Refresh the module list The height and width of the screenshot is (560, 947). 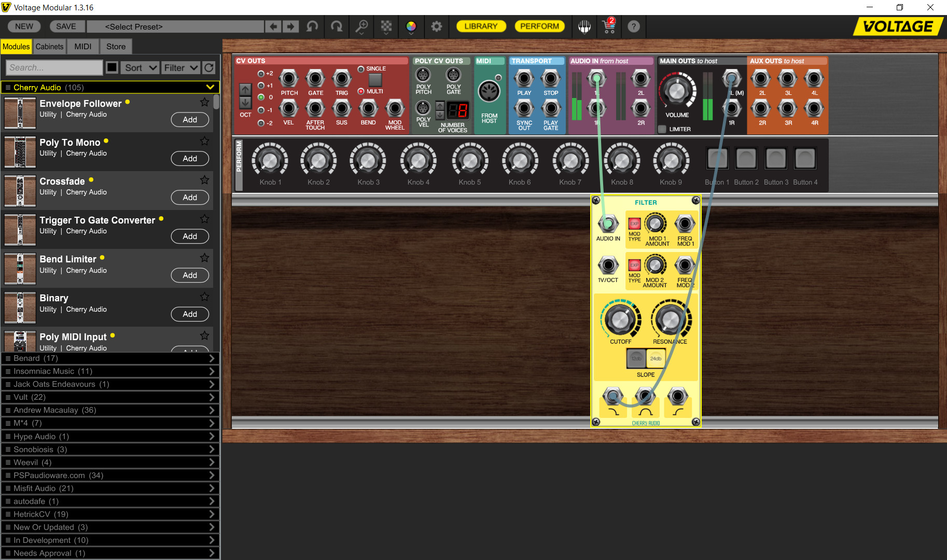(x=209, y=67)
